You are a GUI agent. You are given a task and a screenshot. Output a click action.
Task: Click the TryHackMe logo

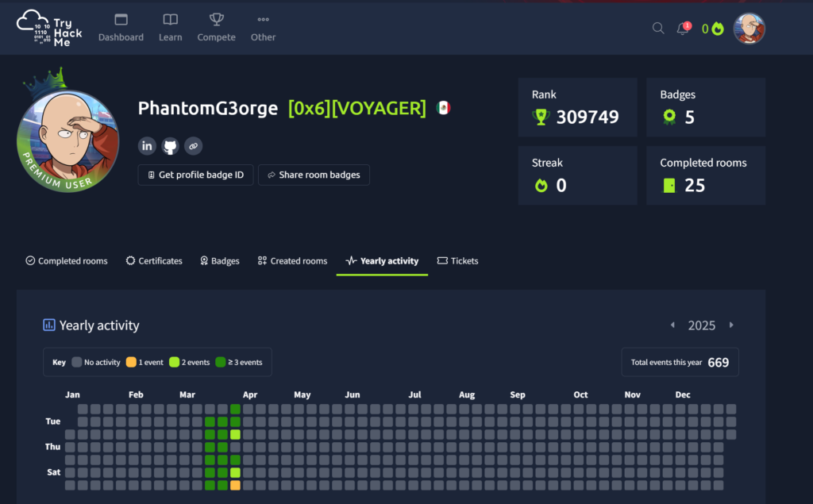pyautogui.click(x=49, y=29)
